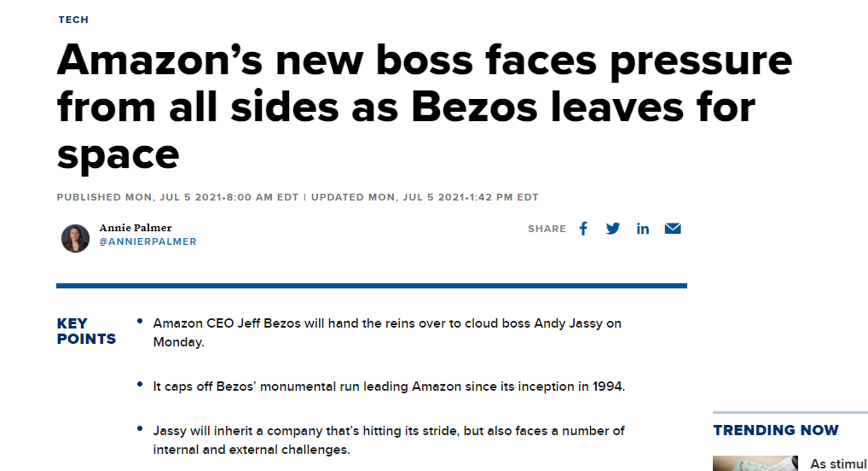Visit the @ANNIERPALMER Twitter handle
868x471 pixels.
[148, 241]
